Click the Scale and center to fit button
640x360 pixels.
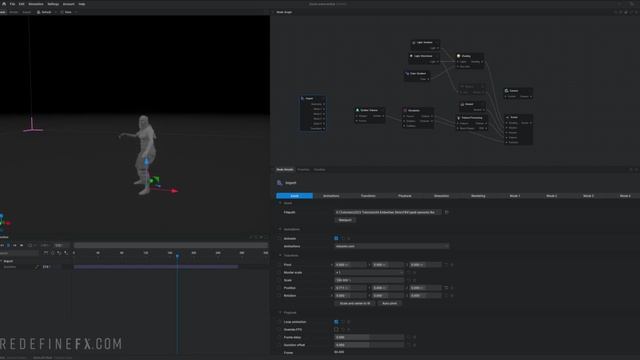[355, 303]
